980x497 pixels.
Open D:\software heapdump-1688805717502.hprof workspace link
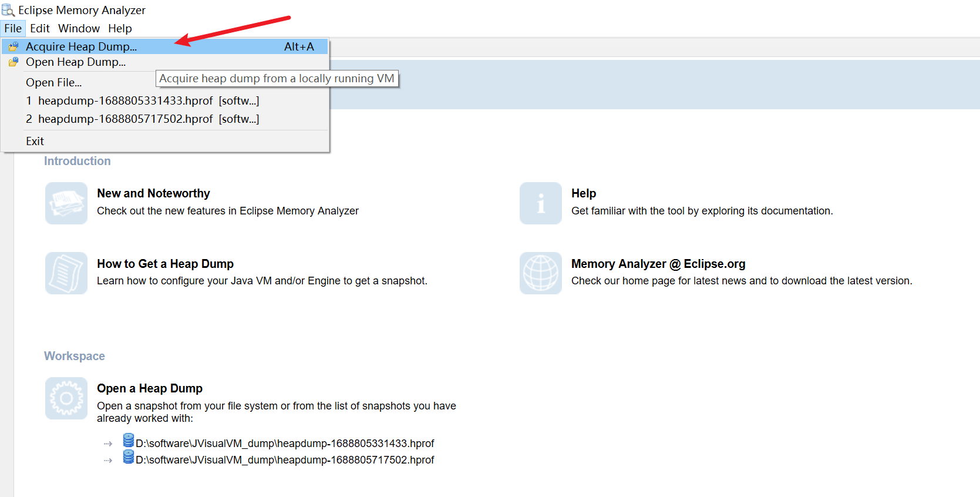pyautogui.click(x=285, y=460)
